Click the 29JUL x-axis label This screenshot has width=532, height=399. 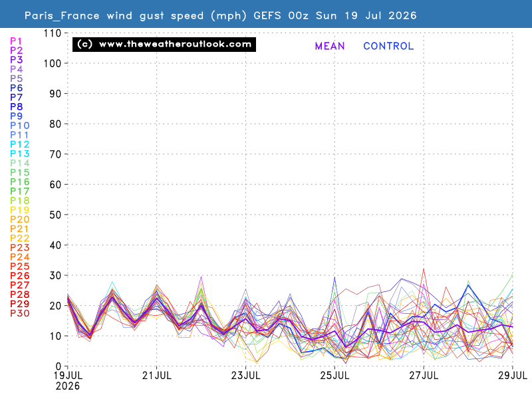(512, 376)
